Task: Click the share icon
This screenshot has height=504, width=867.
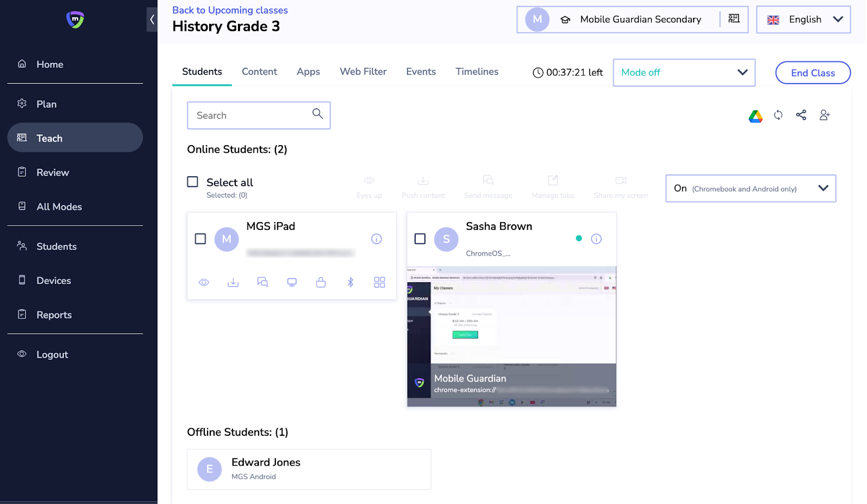Action: coord(801,115)
